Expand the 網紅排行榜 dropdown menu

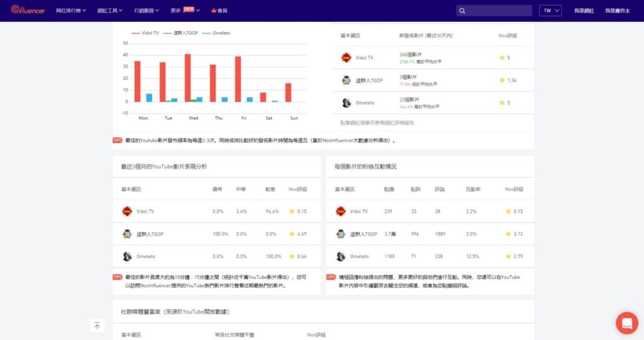[x=72, y=11]
